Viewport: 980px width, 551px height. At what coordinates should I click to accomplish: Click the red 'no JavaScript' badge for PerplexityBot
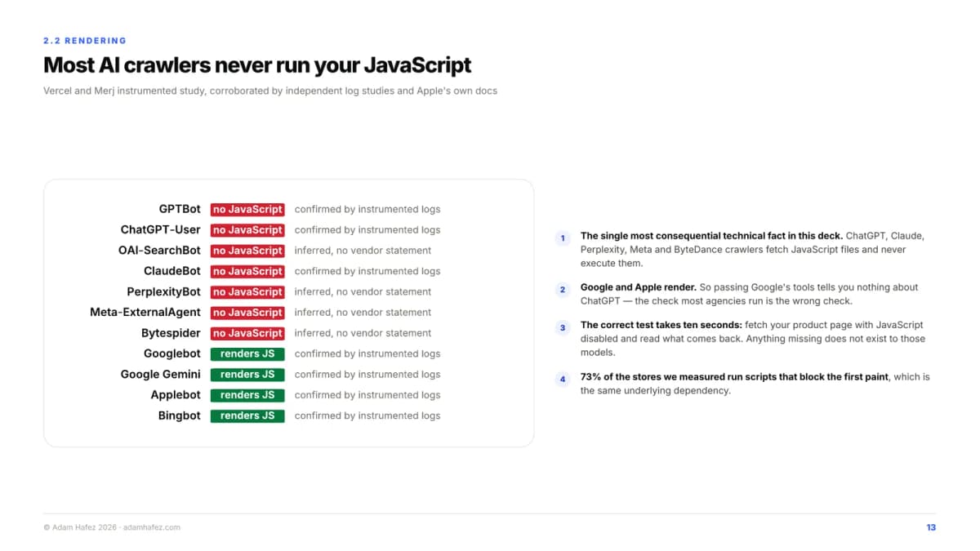pos(247,292)
